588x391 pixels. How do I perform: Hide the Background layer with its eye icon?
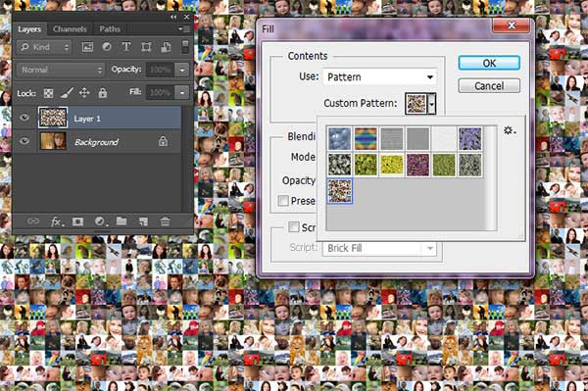(24, 141)
